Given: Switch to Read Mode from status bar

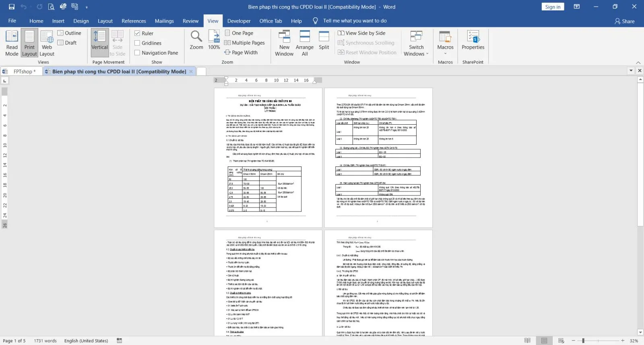Looking at the screenshot, I should [527, 341].
